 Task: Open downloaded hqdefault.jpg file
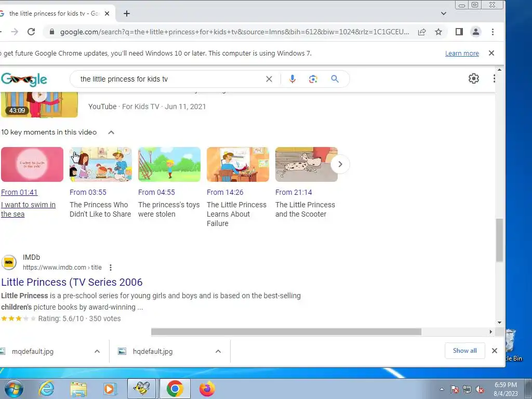coord(153,352)
